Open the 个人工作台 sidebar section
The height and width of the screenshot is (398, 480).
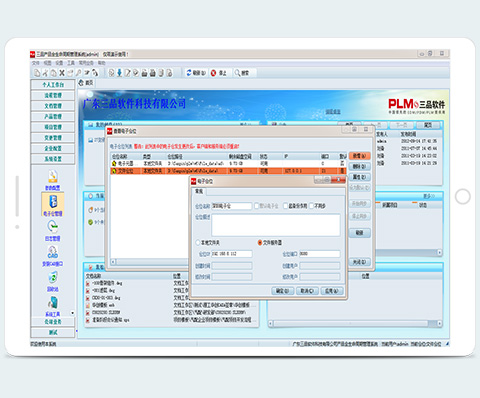[x=53, y=85]
